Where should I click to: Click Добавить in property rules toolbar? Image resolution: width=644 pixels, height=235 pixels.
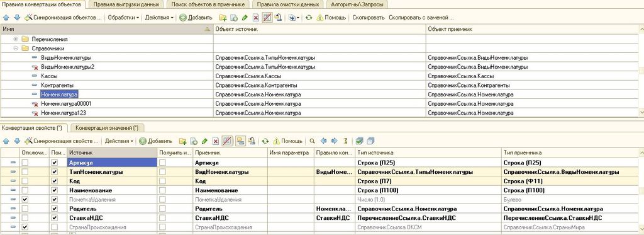coord(156,140)
